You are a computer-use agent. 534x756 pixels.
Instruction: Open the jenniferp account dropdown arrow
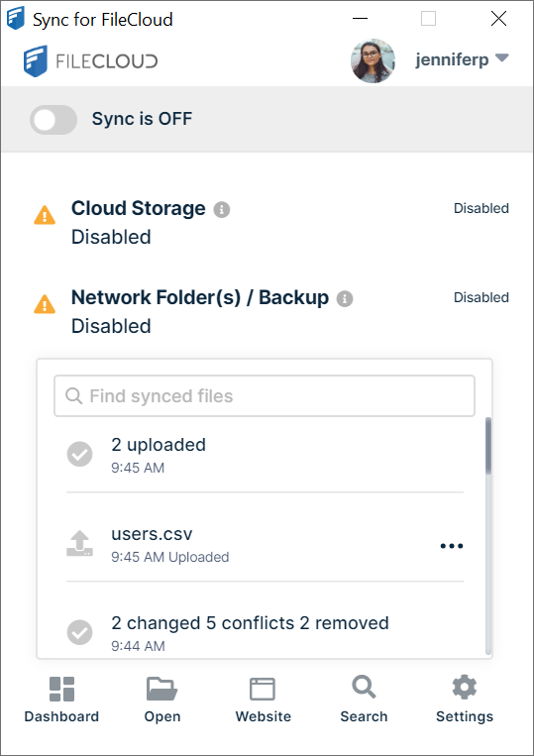coord(502,58)
